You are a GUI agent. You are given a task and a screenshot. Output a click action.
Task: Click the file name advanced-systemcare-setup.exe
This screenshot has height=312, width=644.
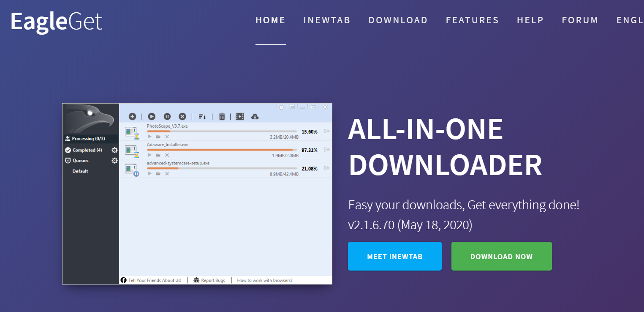[x=178, y=163]
